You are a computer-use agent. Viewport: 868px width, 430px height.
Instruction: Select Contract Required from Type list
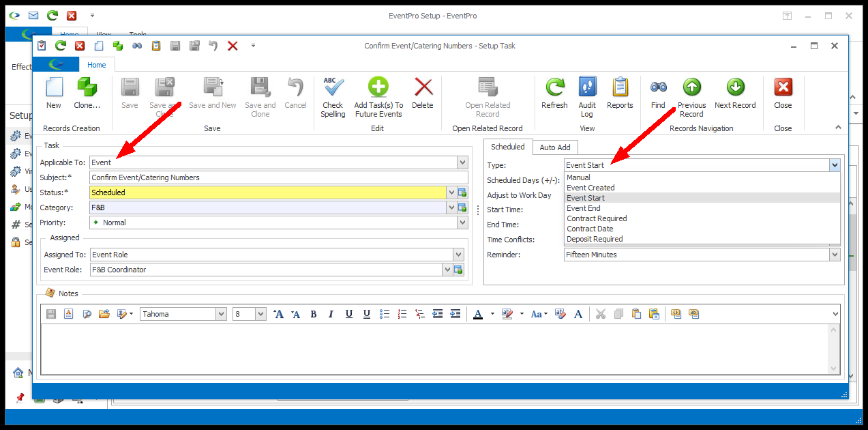pyautogui.click(x=702, y=218)
